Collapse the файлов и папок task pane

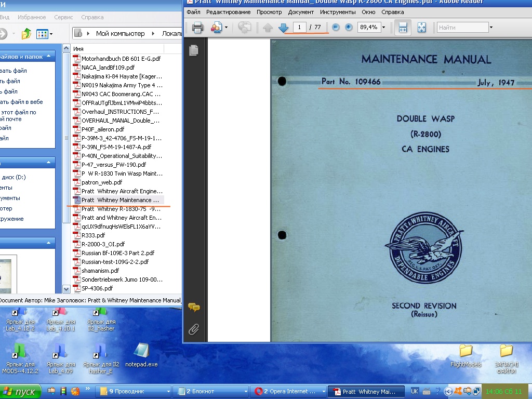(48, 56)
